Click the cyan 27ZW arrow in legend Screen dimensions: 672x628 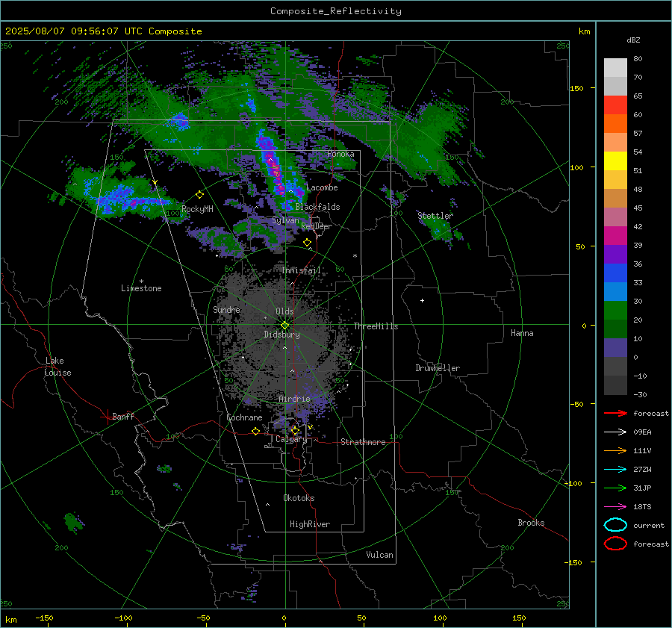[615, 470]
